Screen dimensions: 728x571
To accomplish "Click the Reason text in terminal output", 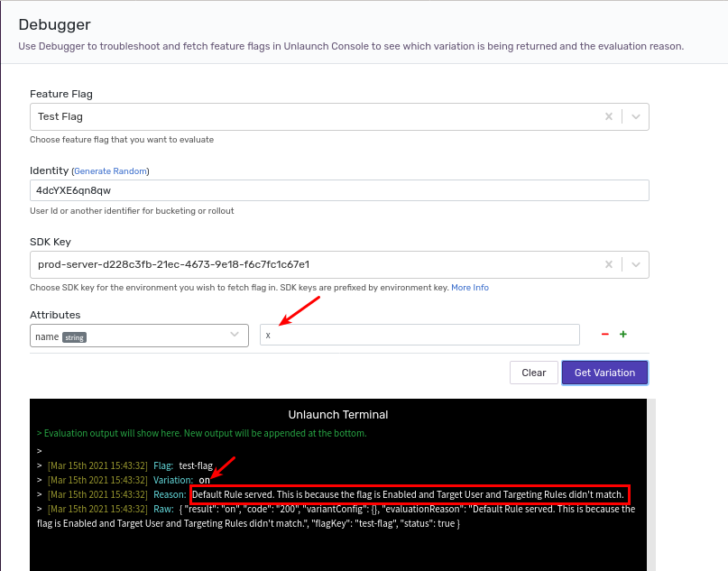I will [x=408, y=494].
